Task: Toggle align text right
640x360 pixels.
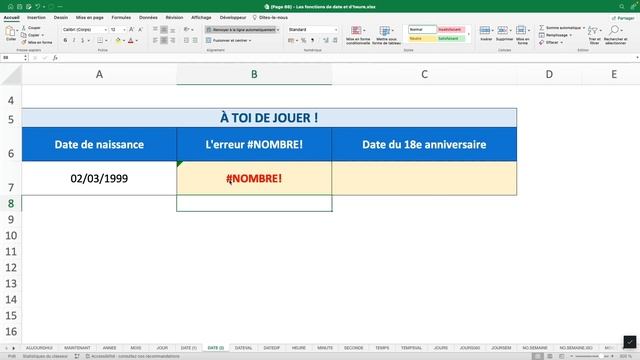Action: tap(172, 40)
